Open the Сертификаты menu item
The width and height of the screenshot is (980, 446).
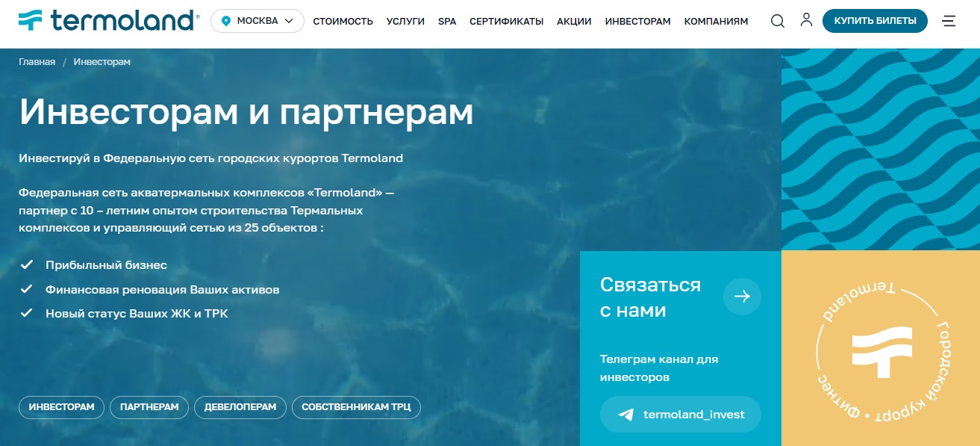pos(507,22)
